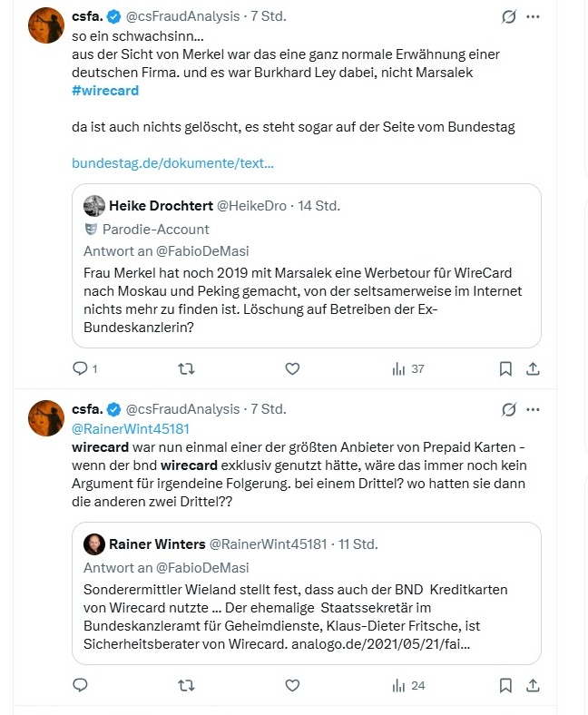The image size is (588, 715).
Task: Open more options on first tweet
Action: [534, 16]
